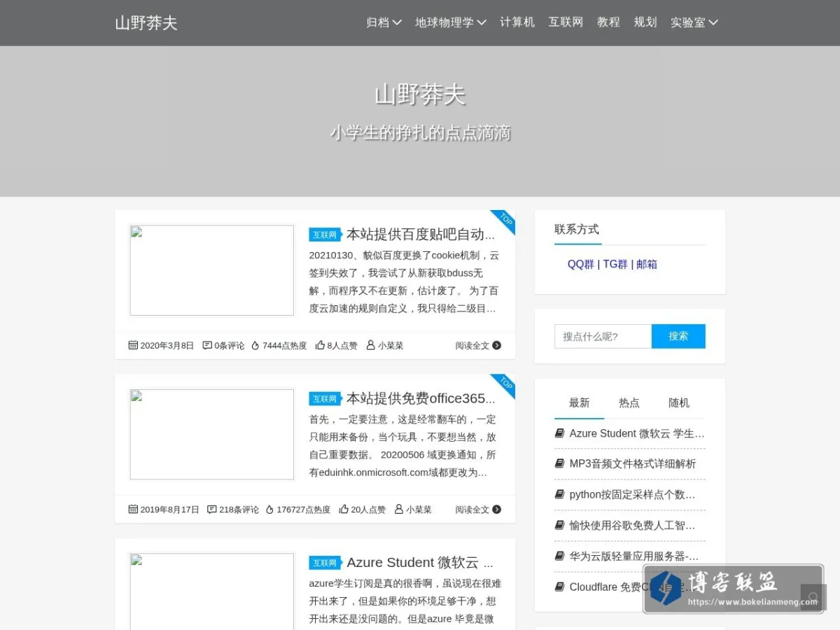The height and width of the screenshot is (630, 840).
Task: Click book icon beside Azure Student sidebar entry
Action: (x=559, y=433)
